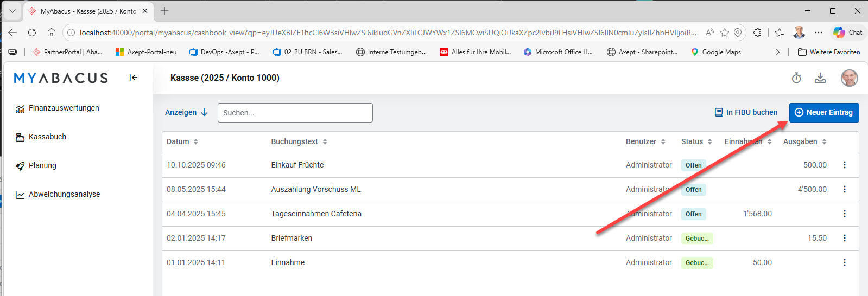Image resolution: width=868 pixels, height=296 pixels.
Task: Click amount 1'568.00
Action: (757, 214)
